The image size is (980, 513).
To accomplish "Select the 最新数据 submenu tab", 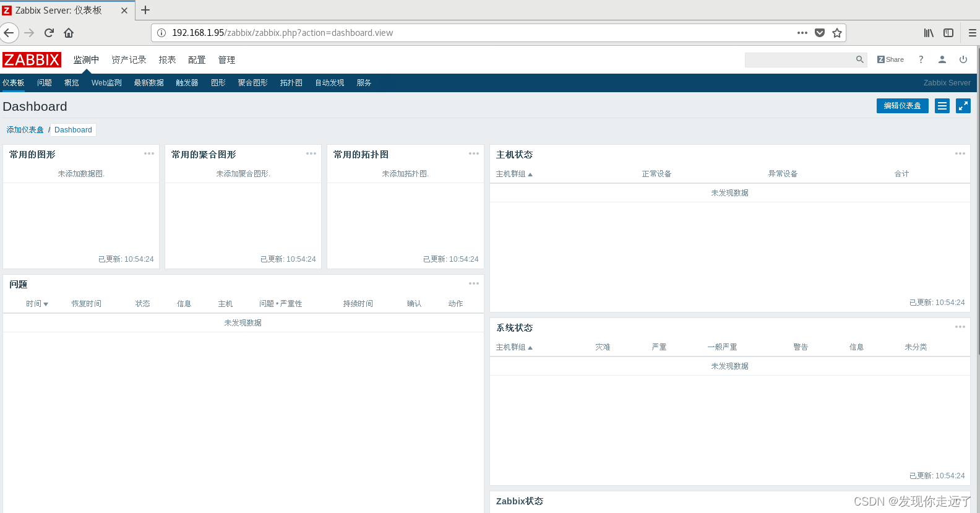I will pos(148,83).
